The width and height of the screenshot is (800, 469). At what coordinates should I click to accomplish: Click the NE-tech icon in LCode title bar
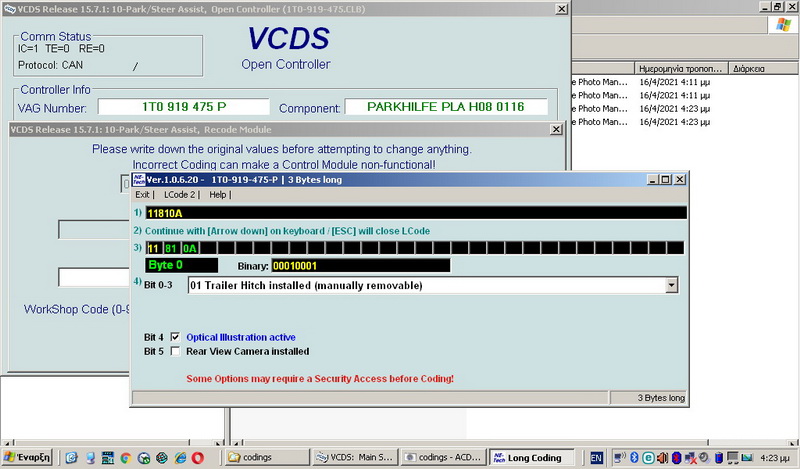(138, 180)
